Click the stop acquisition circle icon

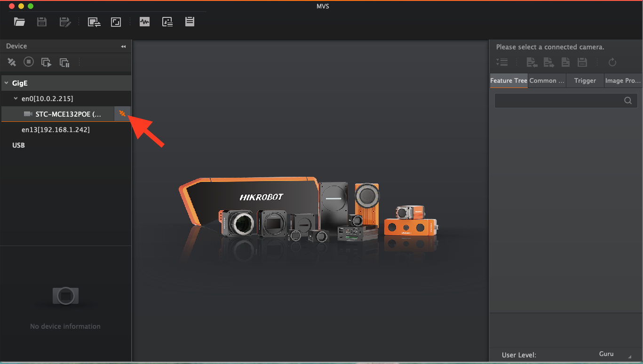point(29,62)
